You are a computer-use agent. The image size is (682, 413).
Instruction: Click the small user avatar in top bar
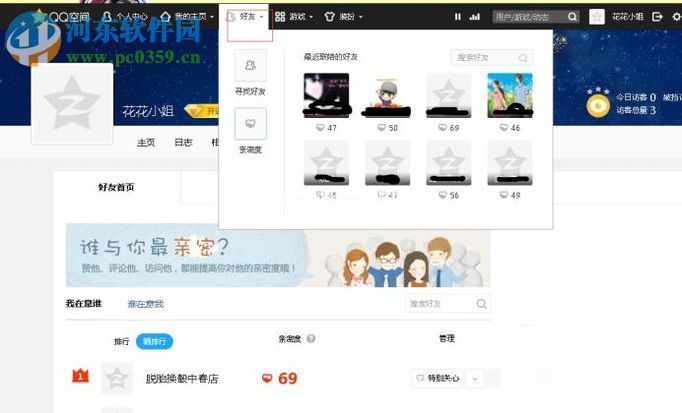[x=597, y=17]
